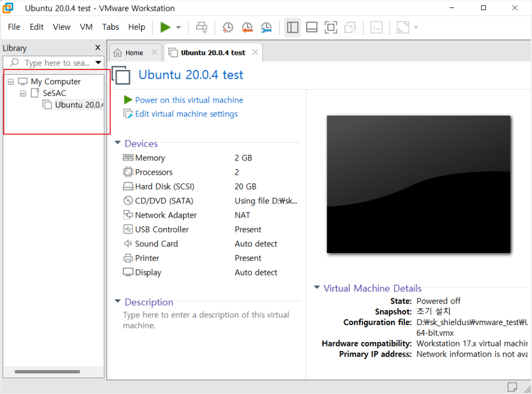Toggle the thumbnail bar view icon
This screenshot has width=532, height=394.
[312, 27]
